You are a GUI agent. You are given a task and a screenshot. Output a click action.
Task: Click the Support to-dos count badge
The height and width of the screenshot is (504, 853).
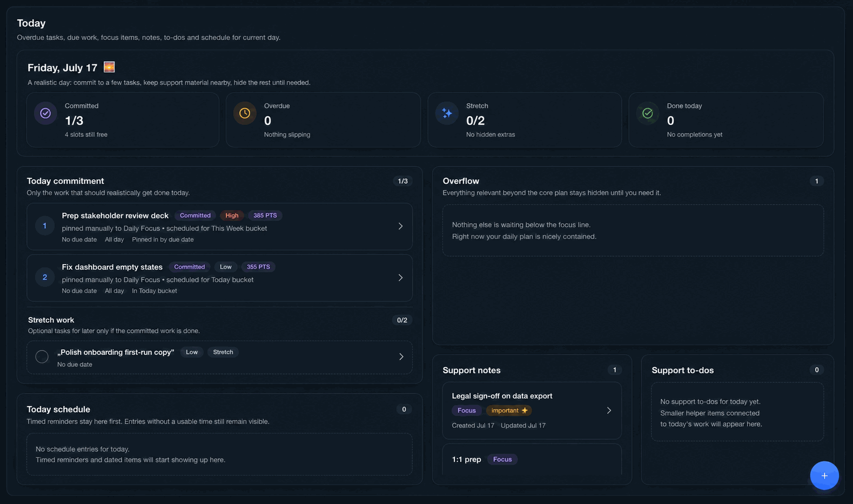[x=816, y=370]
